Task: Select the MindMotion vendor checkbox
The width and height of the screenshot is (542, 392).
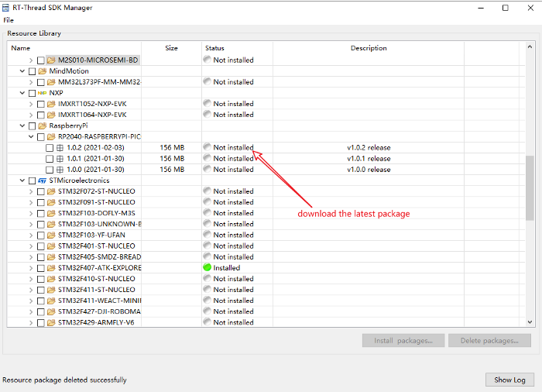Action: coord(33,71)
